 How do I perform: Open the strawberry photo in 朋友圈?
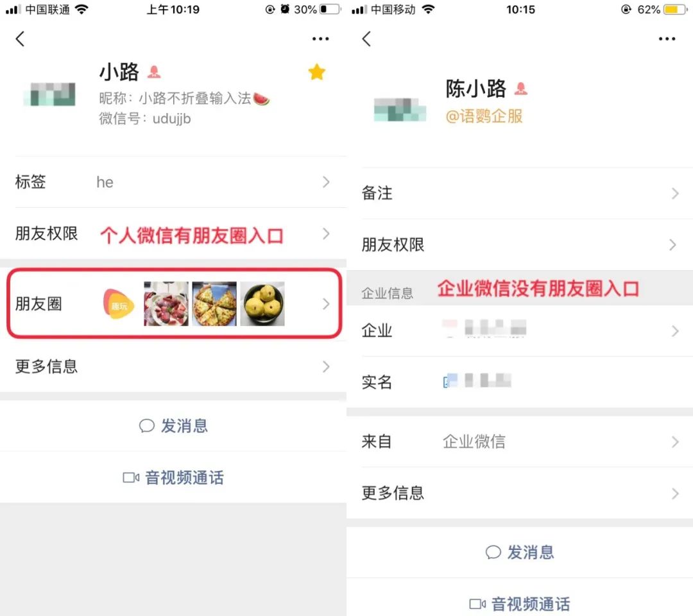[x=166, y=304]
